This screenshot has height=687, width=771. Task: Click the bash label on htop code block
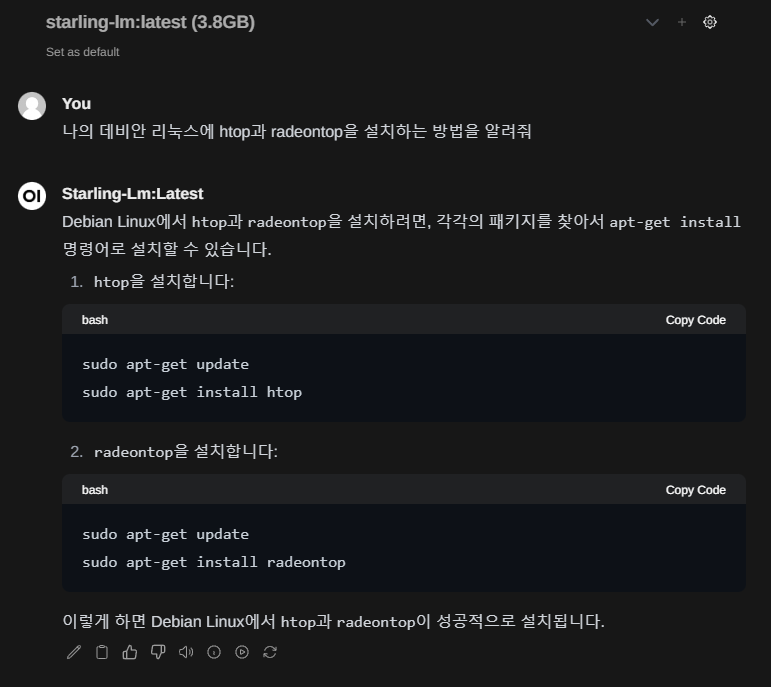tap(95, 320)
